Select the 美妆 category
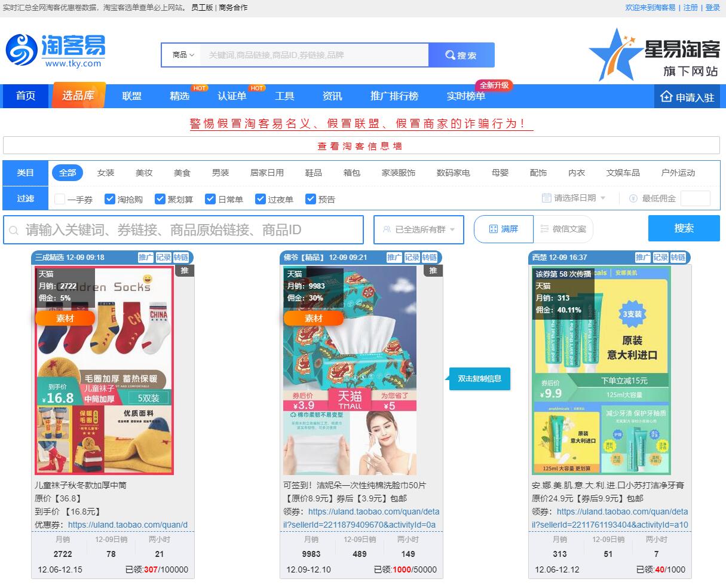 [144, 173]
